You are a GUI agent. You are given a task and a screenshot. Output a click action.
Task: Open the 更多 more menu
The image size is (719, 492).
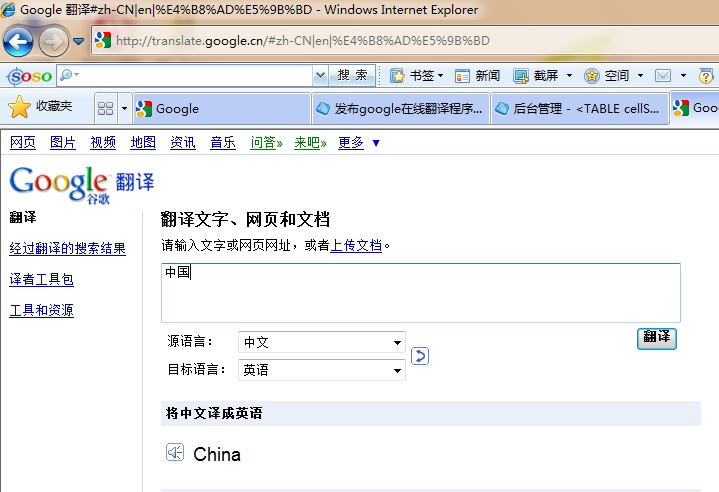point(359,143)
